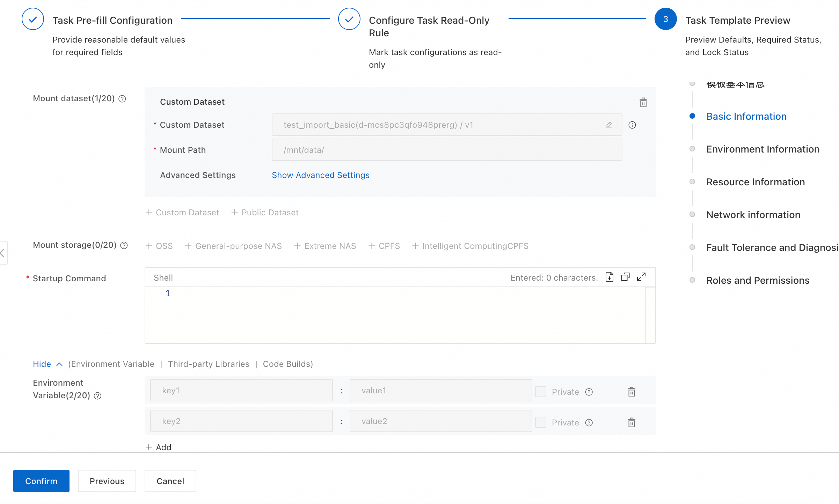
Task: Open help icon next to Mount dataset
Action: tap(122, 99)
